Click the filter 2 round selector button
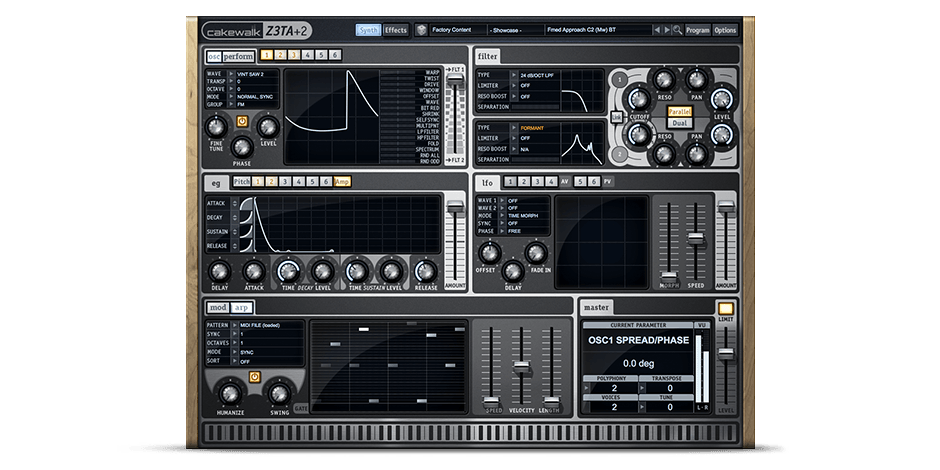 click(620, 154)
